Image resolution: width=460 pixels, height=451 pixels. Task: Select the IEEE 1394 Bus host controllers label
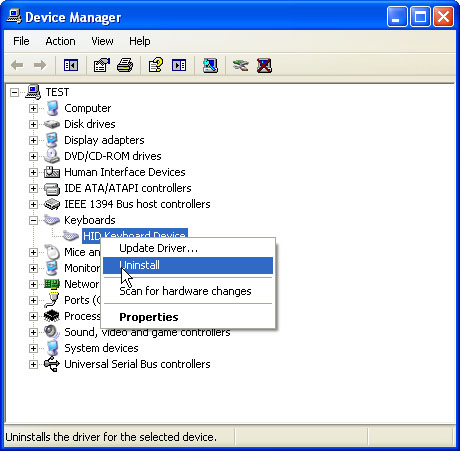pyautogui.click(x=137, y=204)
